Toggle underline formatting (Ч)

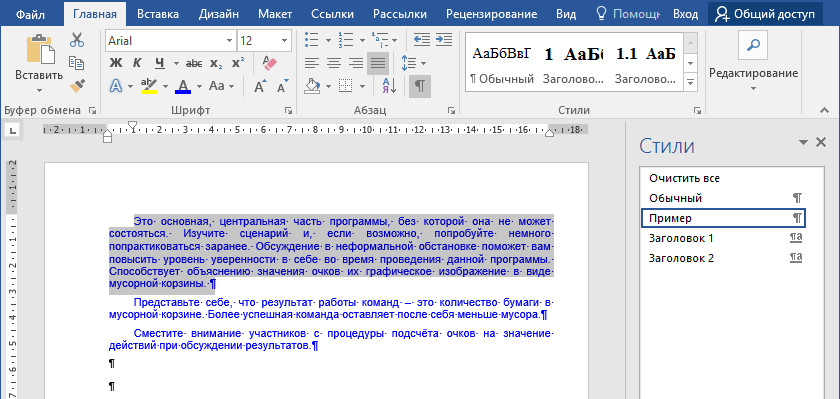160,63
